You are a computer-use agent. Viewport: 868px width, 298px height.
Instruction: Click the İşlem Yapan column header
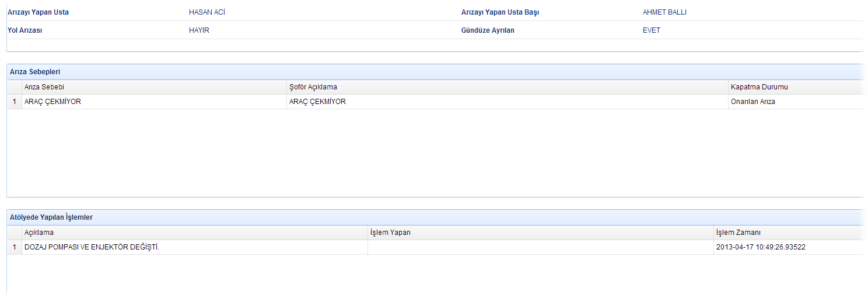click(x=390, y=233)
